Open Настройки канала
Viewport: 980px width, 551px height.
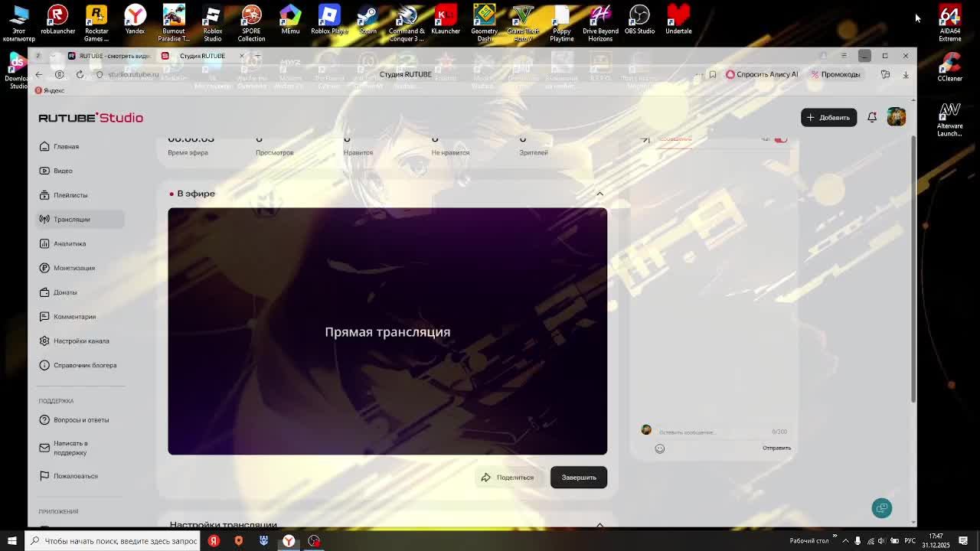pos(81,341)
